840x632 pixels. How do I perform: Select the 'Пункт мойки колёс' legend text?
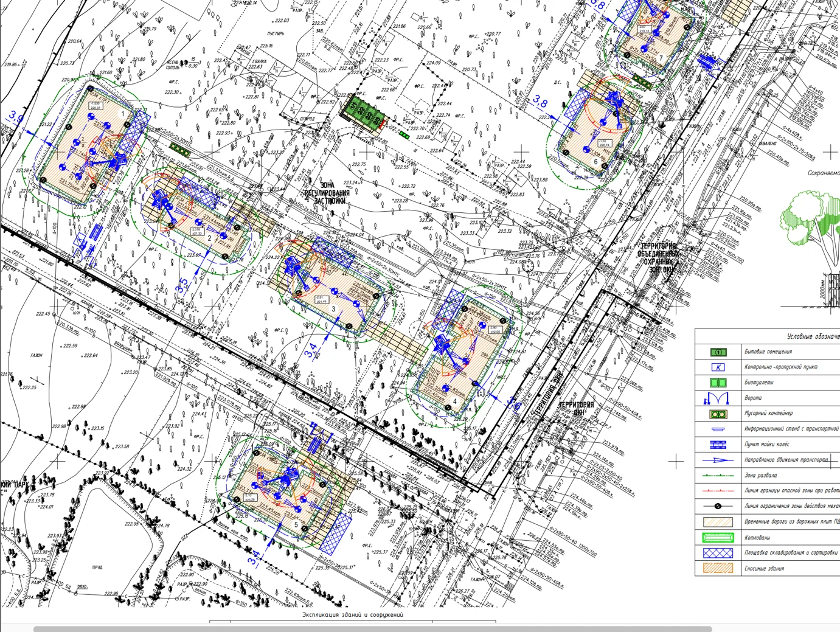click(x=766, y=445)
